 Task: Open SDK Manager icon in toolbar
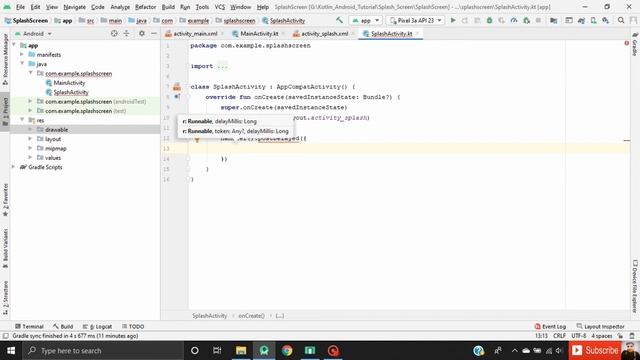(x=606, y=20)
